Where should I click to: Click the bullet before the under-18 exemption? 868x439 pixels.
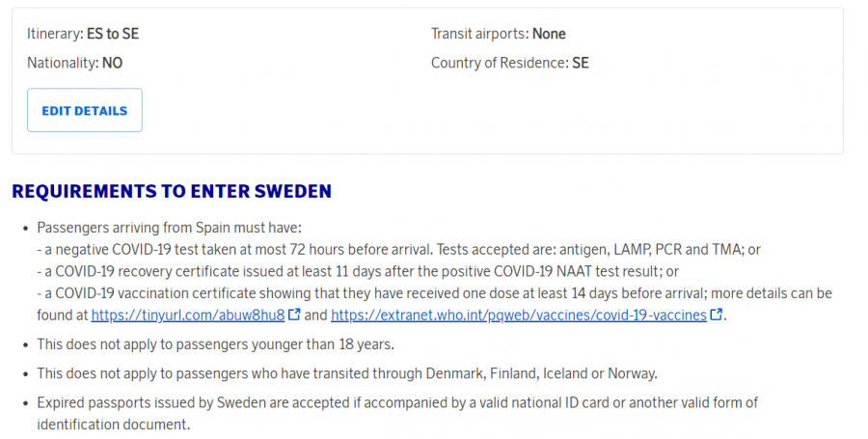point(24,344)
